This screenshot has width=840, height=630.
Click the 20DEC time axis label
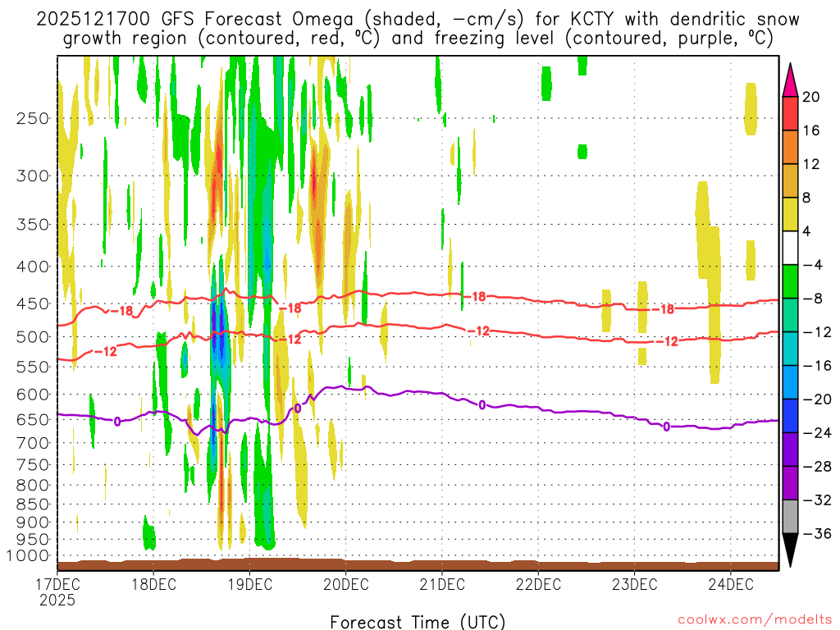[x=346, y=584]
